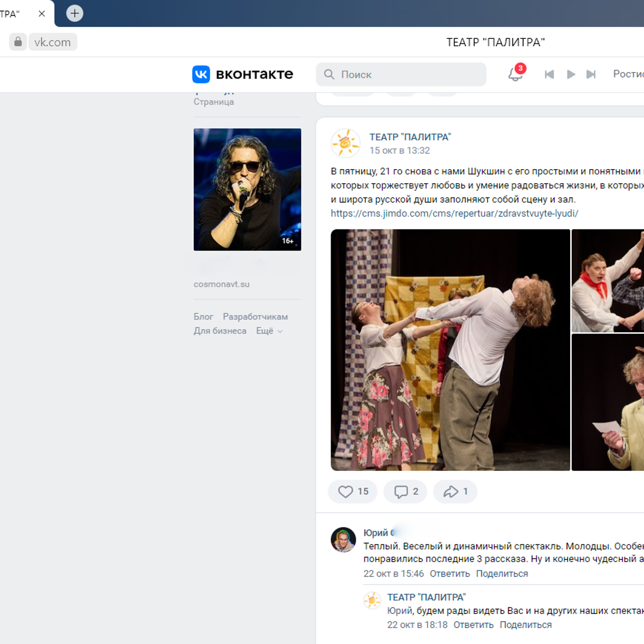Open the notifications bell
Image resolution: width=644 pixels, height=644 pixels.
[x=515, y=74]
